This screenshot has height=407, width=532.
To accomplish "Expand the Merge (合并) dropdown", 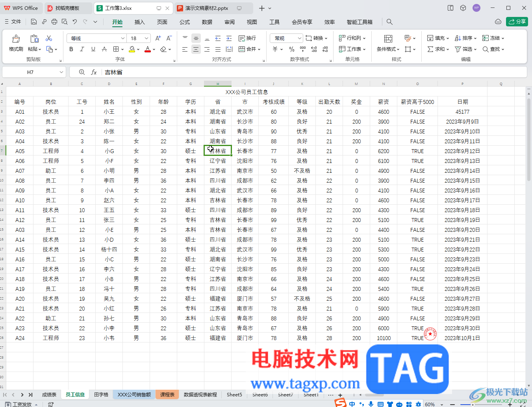I will coord(259,50).
